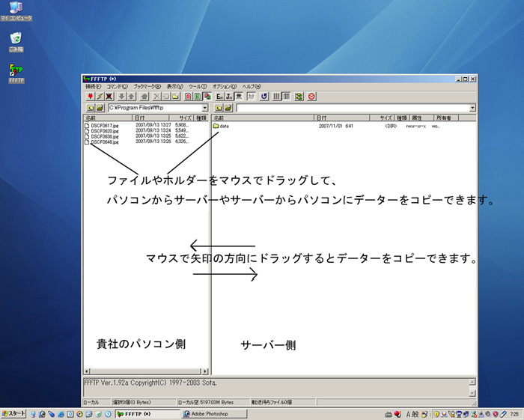Toggle synchronized folder movement
The image size is (524, 420).
coord(299,97)
